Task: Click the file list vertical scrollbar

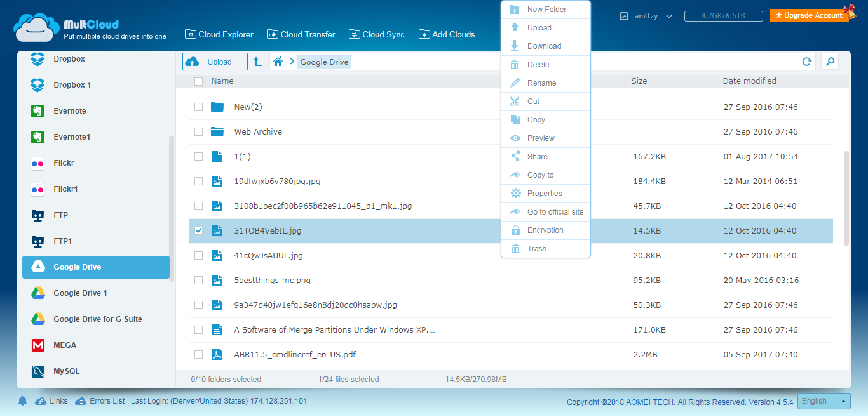Action: click(846, 197)
